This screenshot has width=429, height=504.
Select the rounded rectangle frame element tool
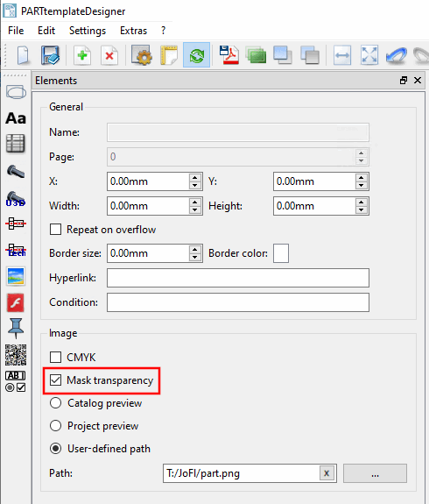16,93
